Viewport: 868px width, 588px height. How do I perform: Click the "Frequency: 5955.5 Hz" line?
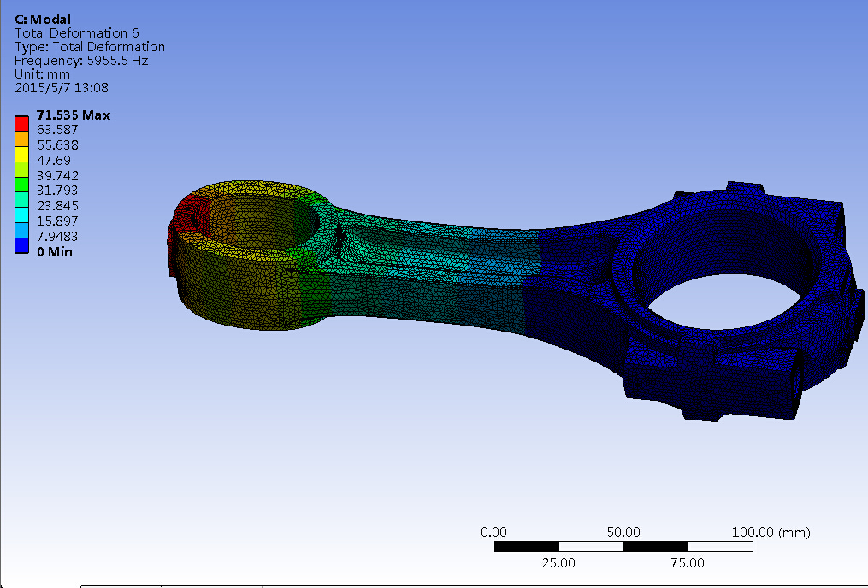tap(81, 61)
